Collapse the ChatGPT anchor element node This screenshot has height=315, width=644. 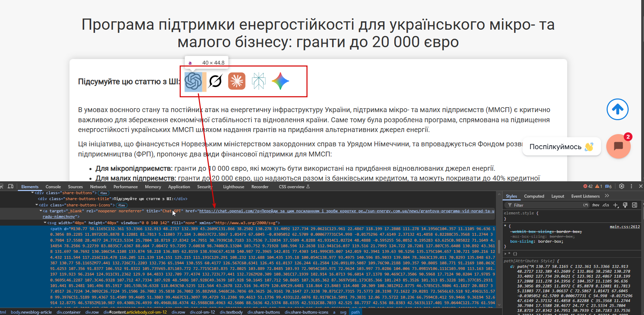pos(41,211)
